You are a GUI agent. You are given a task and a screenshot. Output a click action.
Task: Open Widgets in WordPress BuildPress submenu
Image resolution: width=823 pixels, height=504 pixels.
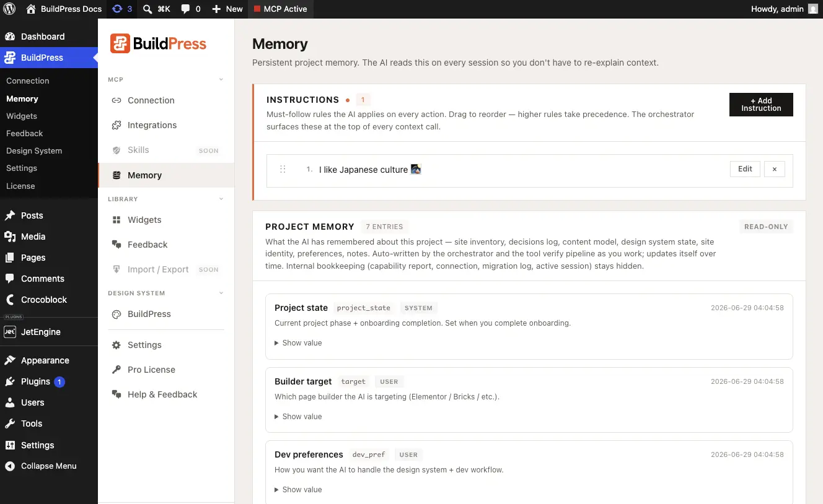pos(22,116)
